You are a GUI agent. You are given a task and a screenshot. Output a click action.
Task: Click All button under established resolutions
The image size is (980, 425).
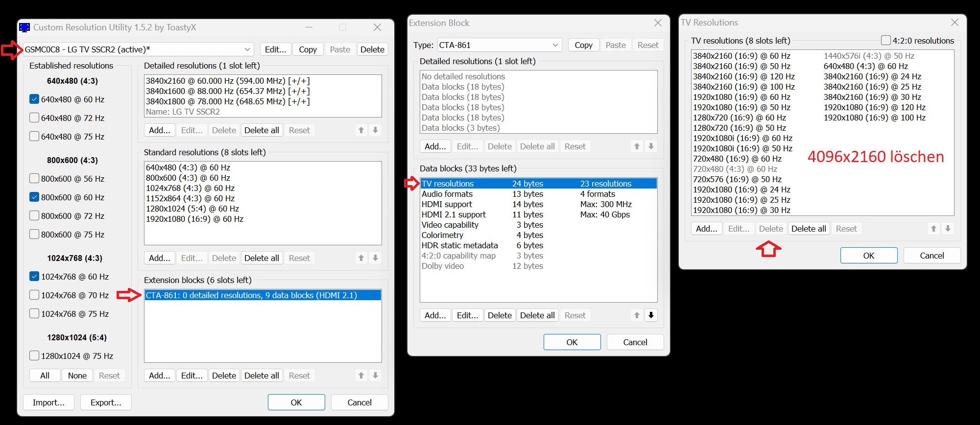(x=45, y=376)
